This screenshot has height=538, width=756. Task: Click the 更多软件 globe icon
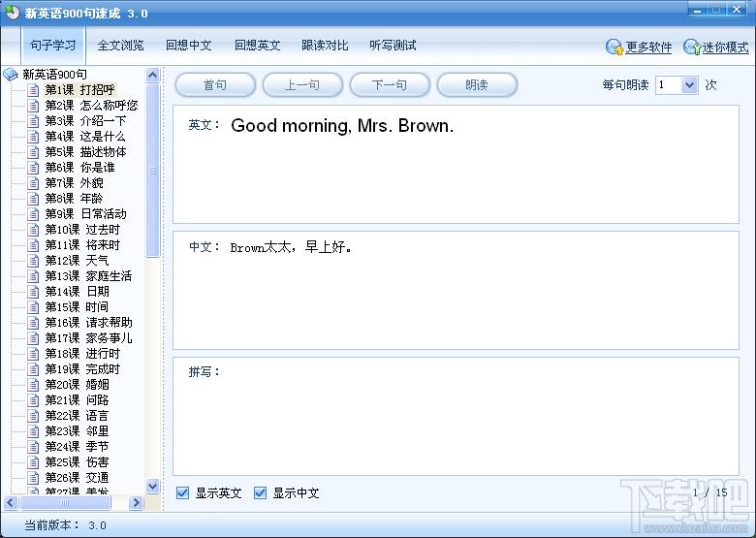click(x=614, y=47)
